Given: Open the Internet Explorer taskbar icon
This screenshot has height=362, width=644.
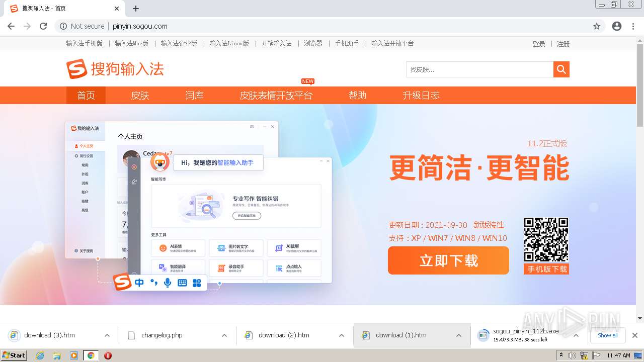Looking at the screenshot, I should pyautogui.click(x=40, y=355).
